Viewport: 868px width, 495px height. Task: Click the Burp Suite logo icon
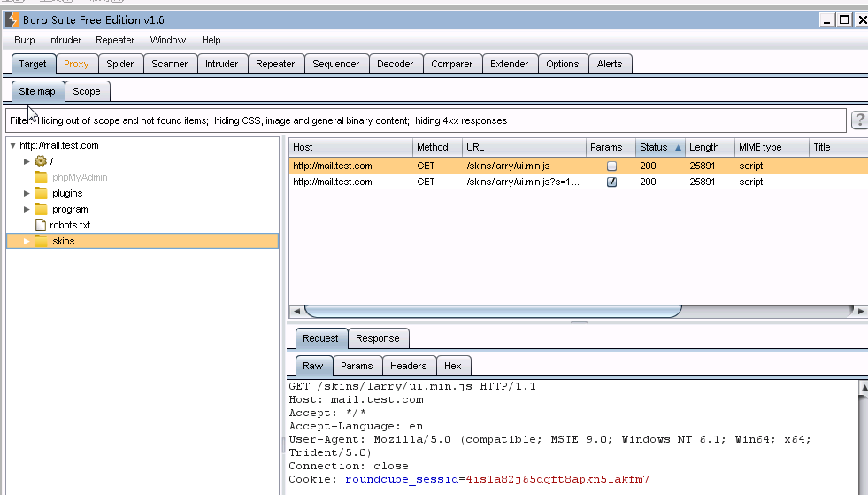click(x=12, y=20)
